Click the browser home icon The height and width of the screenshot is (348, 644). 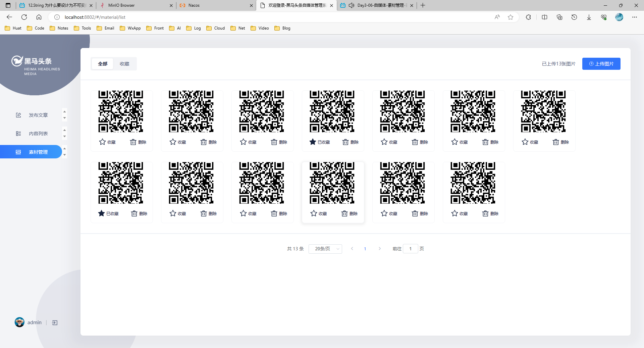pos(39,17)
